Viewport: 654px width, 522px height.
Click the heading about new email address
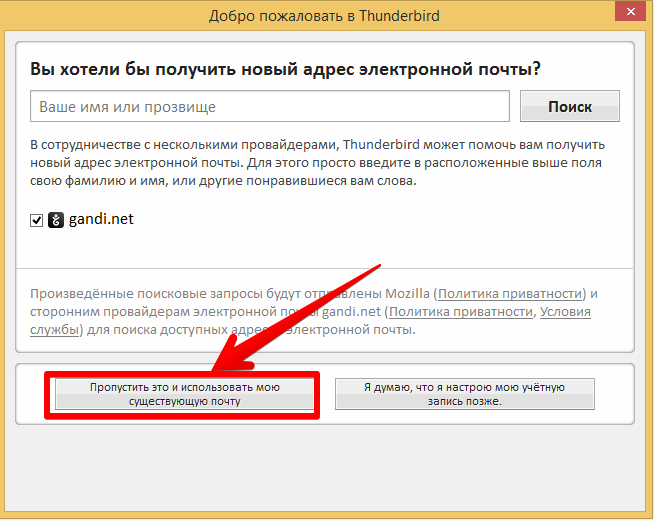coord(285,69)
